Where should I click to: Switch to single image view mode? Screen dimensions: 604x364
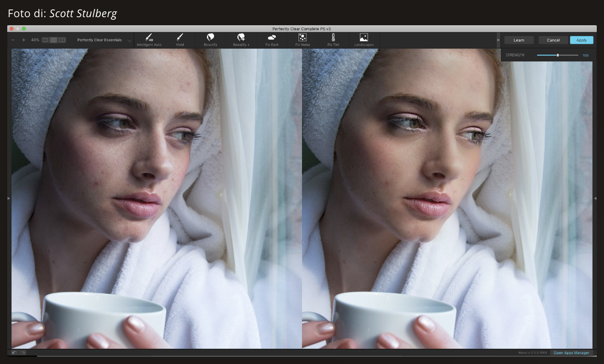point(45,40)
